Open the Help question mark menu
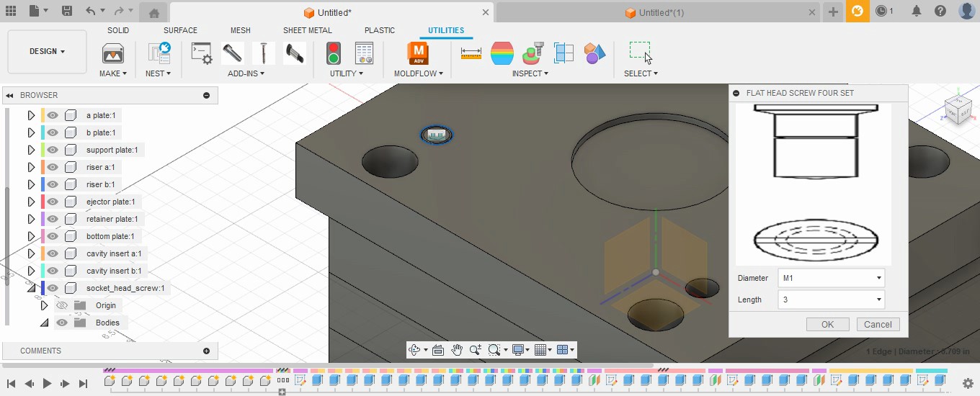The image size is (980, 396). tap(940, 12)
